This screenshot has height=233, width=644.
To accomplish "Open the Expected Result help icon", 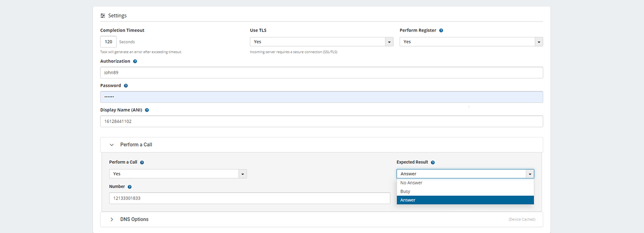I will [433, 162].
